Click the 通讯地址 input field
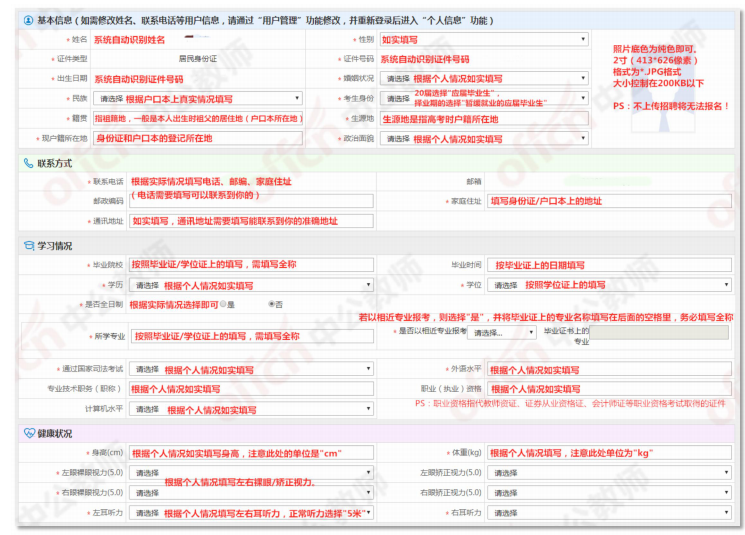 coord(251,221)
